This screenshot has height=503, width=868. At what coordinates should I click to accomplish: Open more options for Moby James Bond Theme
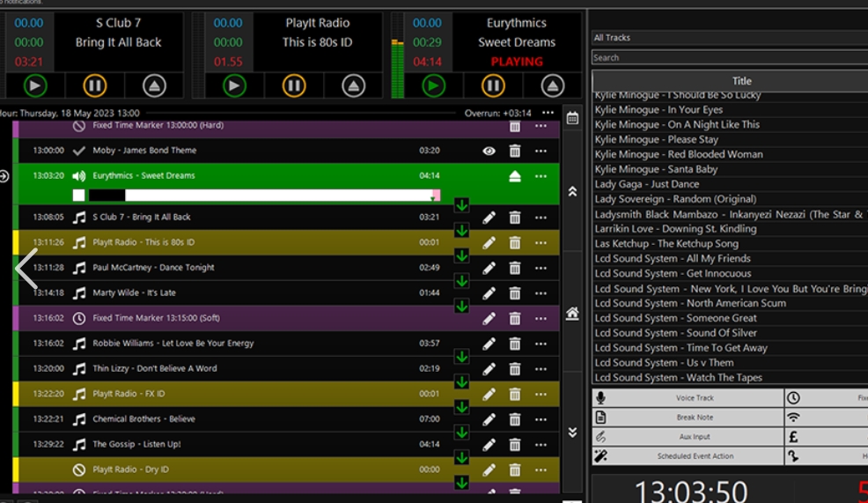click(x=541, y=151)
